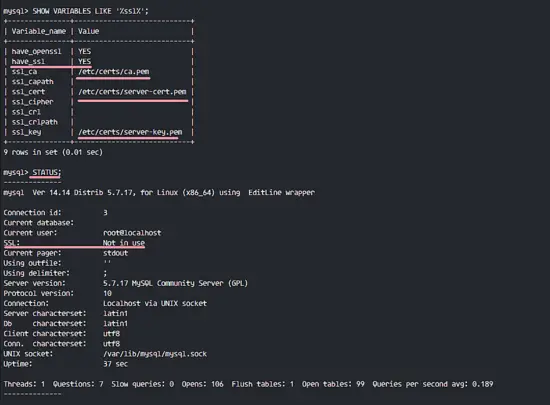Screen dimensions: 550x405
Task: Select the /var/lib/mysql/mysql.sock path
Action: point(155,354)
